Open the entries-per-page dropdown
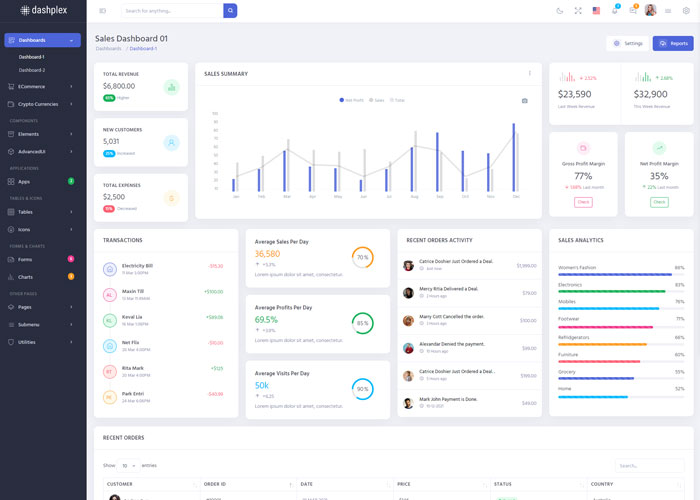The width and height of the screenshot is (700, 500). pos(129,465)
